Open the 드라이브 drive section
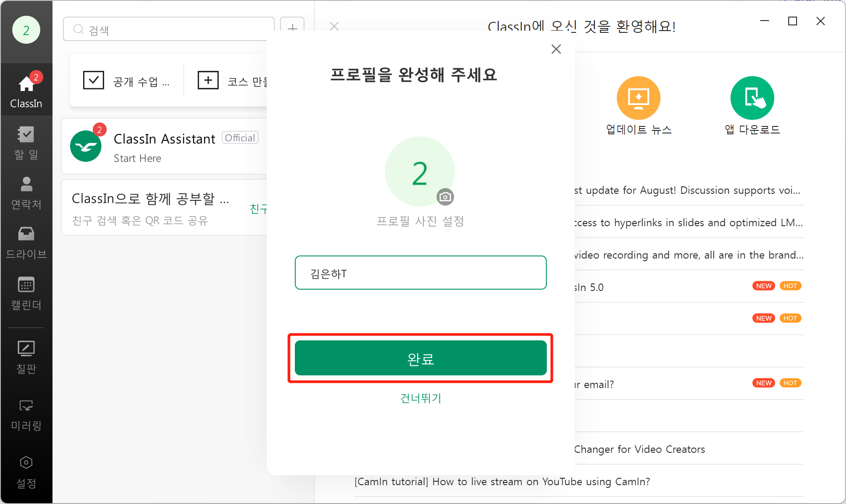The width and height of the screenshot is (846, 504). coord(26,242)
